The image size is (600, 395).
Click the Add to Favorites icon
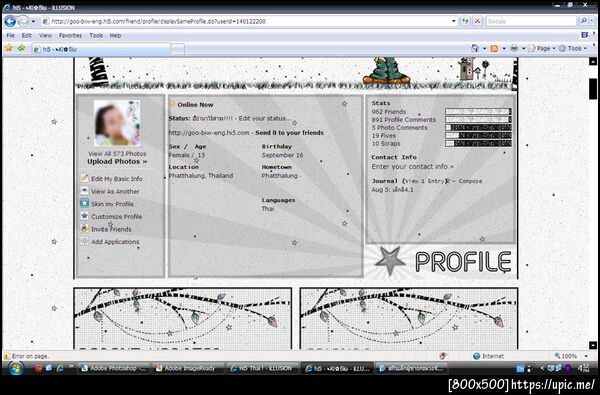[x=21, y=49]
